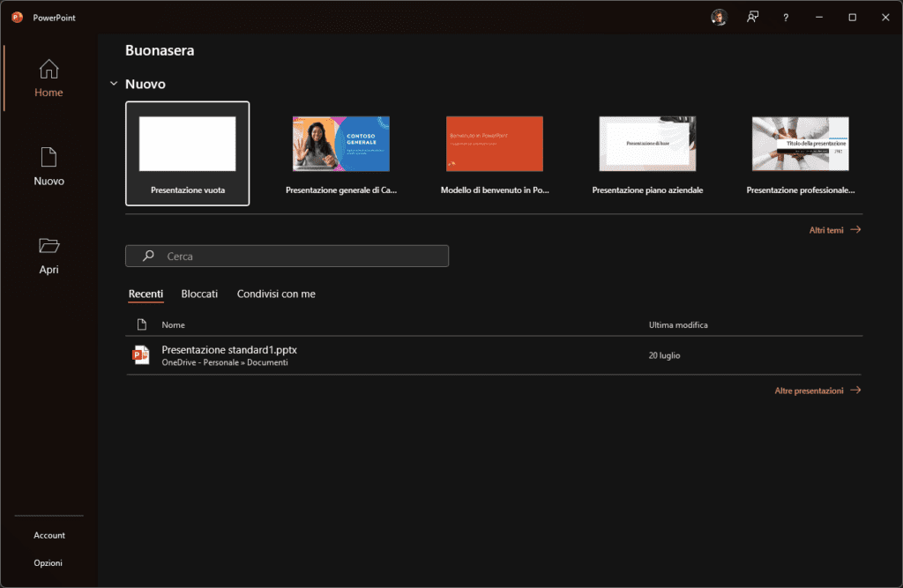
Task: Collapse the Nuovo section chevron
Action: [x=113, y=84]
